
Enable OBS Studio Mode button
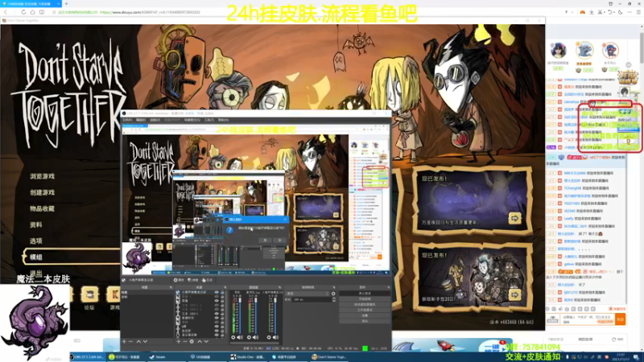(x=365, y=310)
